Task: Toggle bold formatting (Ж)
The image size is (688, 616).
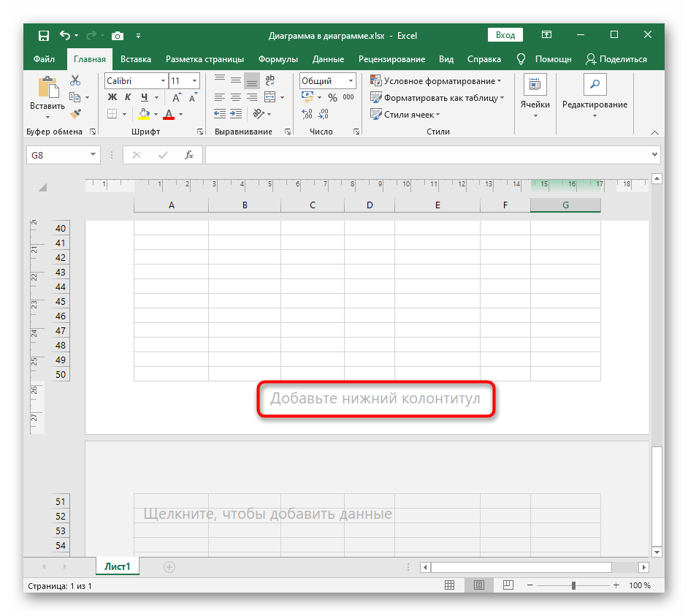Action: point(112,97)
